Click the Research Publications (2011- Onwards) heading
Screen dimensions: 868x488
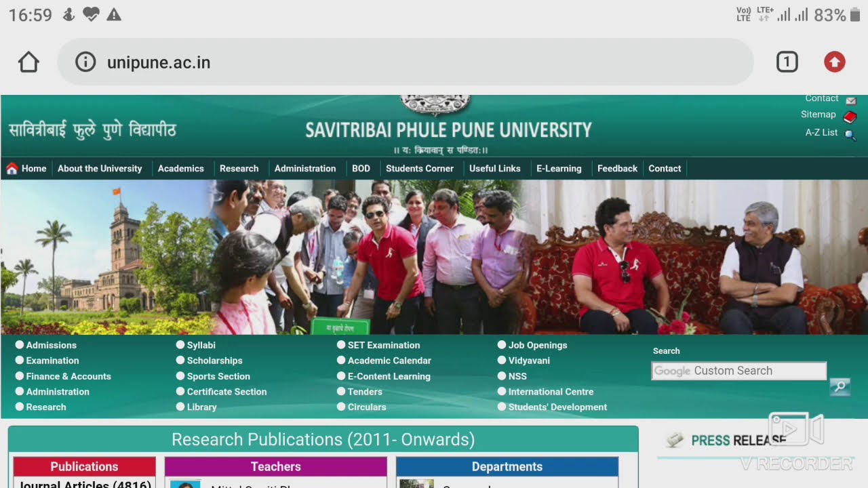tap(323, 439)
